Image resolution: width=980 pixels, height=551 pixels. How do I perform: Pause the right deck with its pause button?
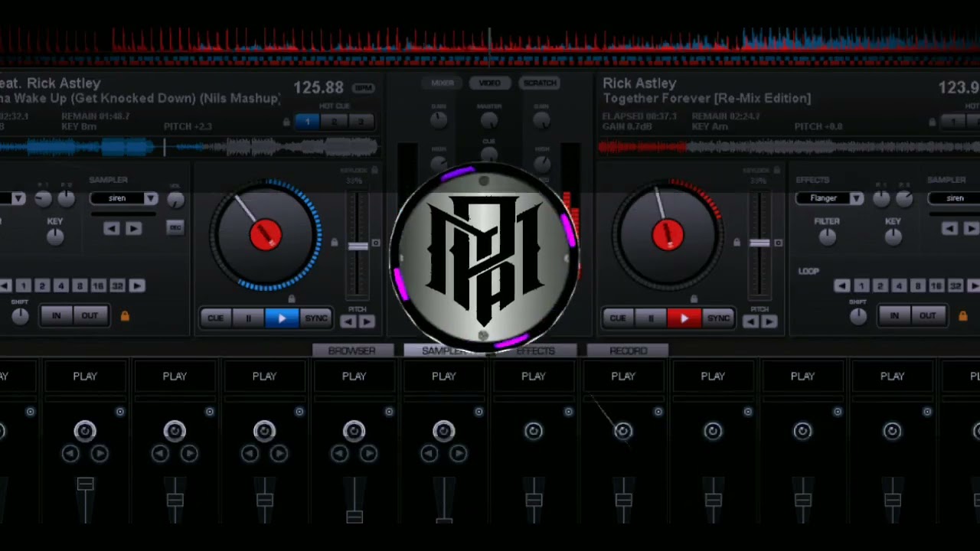(x=651, y=318)
